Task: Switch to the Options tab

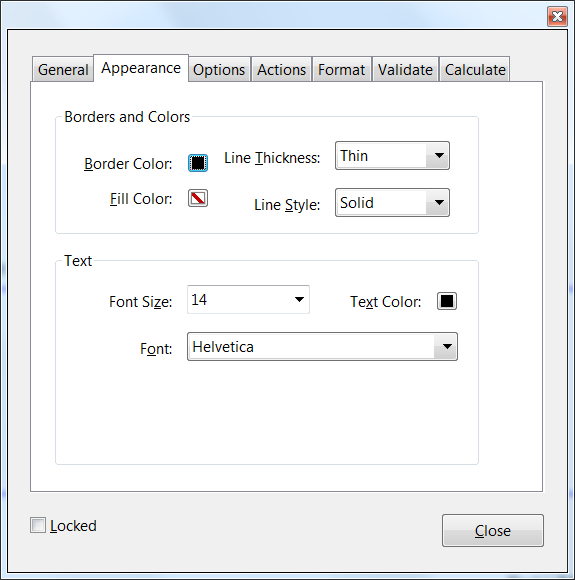Action: (x=219, y=70)
